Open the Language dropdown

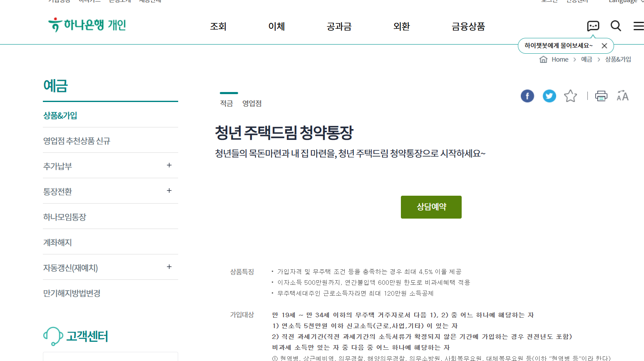click(x=626, y=2)
